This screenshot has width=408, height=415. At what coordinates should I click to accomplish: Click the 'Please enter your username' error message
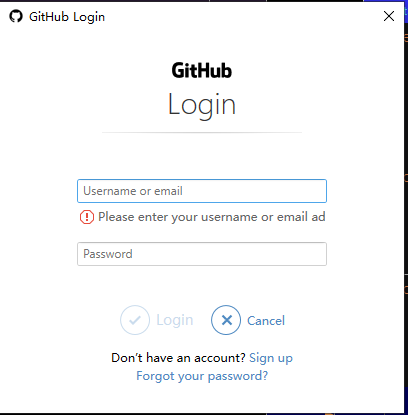212,217
